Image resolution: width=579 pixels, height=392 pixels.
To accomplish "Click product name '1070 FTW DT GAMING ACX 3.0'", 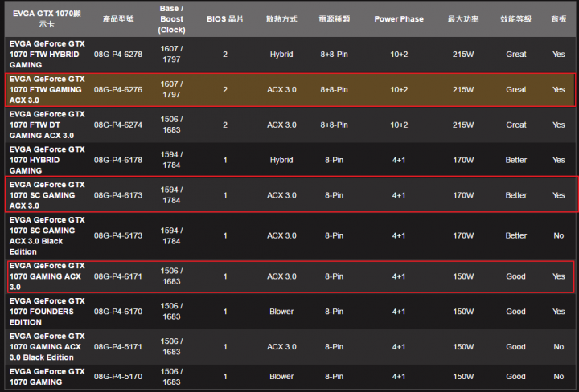I will (x=47, y=125).
